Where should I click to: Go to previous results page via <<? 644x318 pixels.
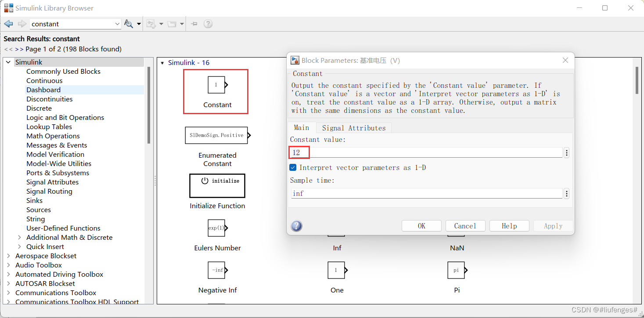click(8, 49)
